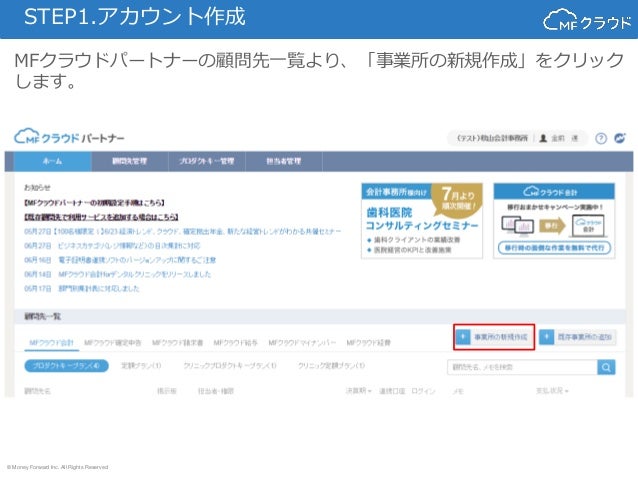The image size is (638, 479).
Task: Open 06月14日 MFクラウド会計 デンタルクリニック link
Action: (118, 274)
